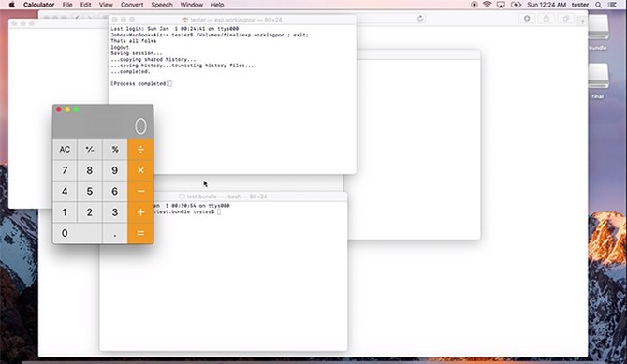Toggle sign with plus-minus key
The height and width of the screenshot is (364, 627).
point(90,150)
